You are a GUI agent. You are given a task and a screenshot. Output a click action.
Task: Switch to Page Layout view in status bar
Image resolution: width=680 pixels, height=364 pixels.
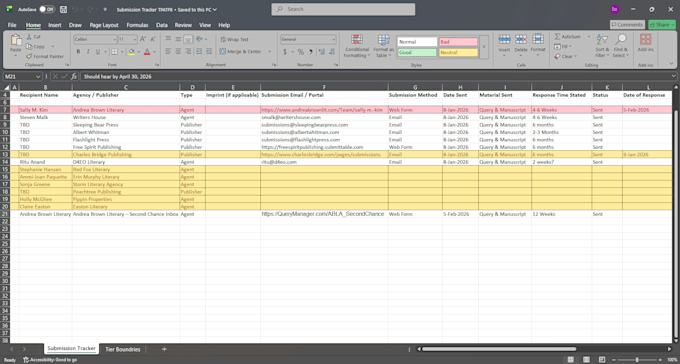(x=586, y=360)
